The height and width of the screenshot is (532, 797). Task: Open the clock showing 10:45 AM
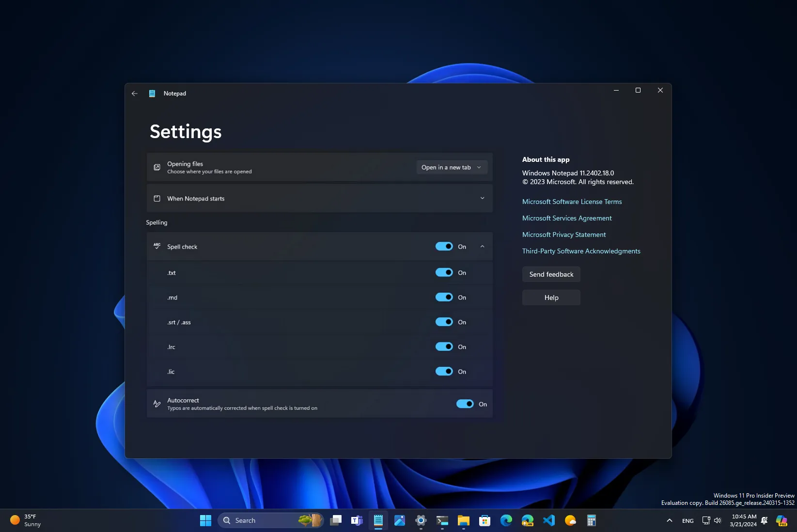pos(744,520)
